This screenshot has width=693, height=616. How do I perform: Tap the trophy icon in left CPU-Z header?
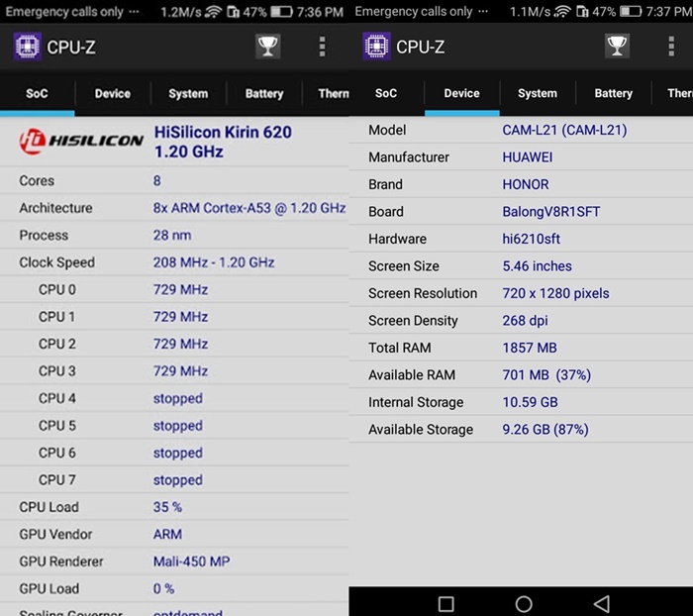coord(268,47)
